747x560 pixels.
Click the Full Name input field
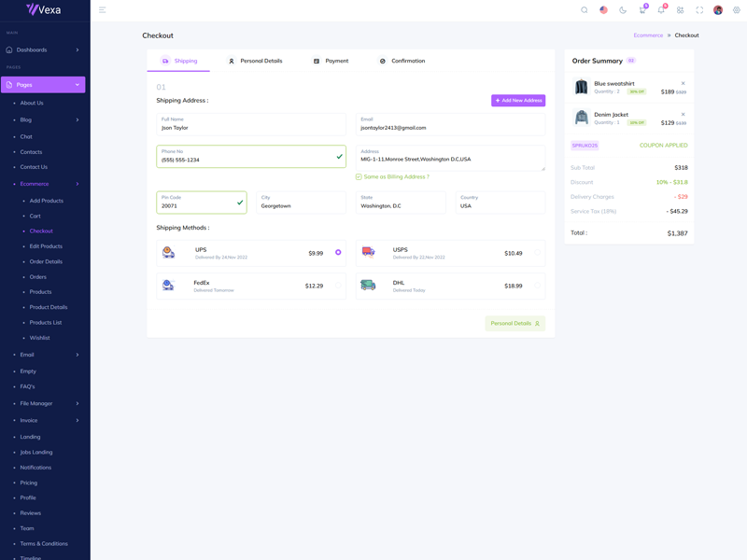click(x=251, y=128)
